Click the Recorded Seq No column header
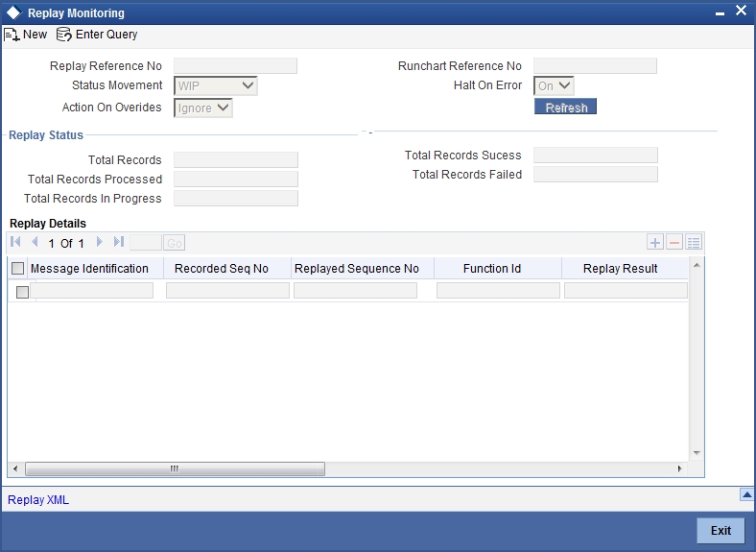 pos(222,268)
